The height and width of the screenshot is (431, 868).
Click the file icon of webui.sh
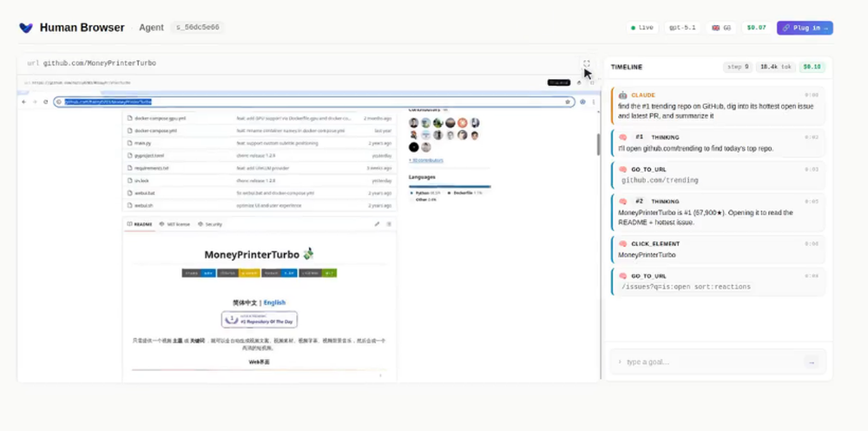coord(129,206)
